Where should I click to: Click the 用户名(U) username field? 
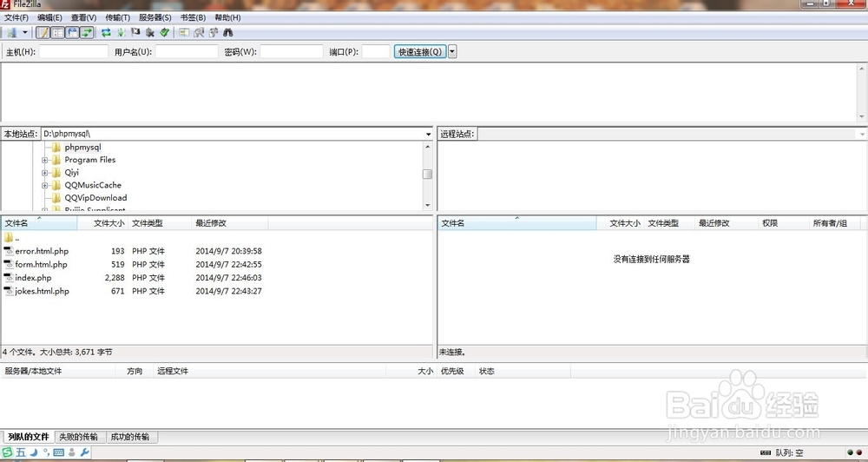tap(187, 51)
